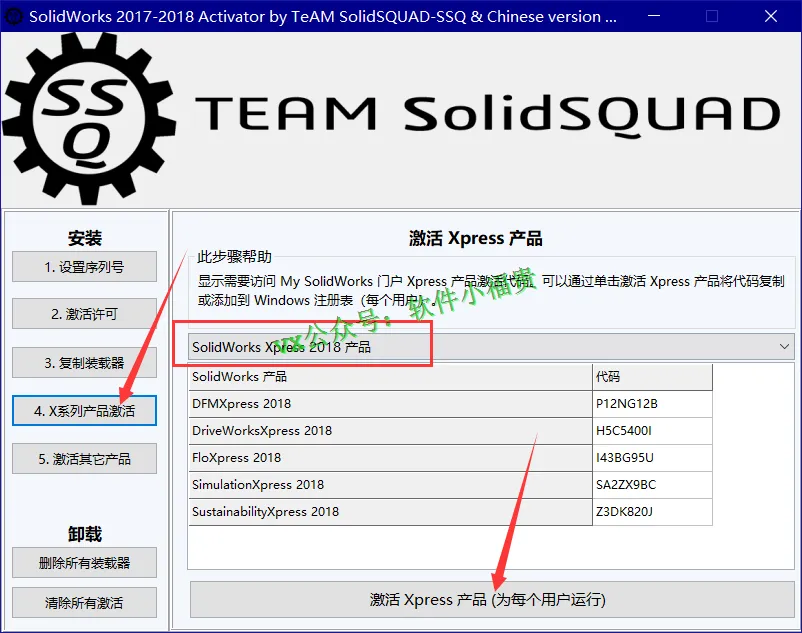Click the 卸载 section heading
Viewport: 802px width, 633px height.
pyautogui.click(x=85, y=534)
